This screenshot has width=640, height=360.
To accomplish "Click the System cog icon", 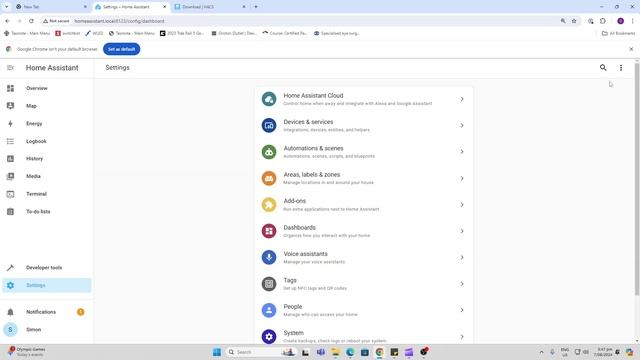I will [269, 336].
